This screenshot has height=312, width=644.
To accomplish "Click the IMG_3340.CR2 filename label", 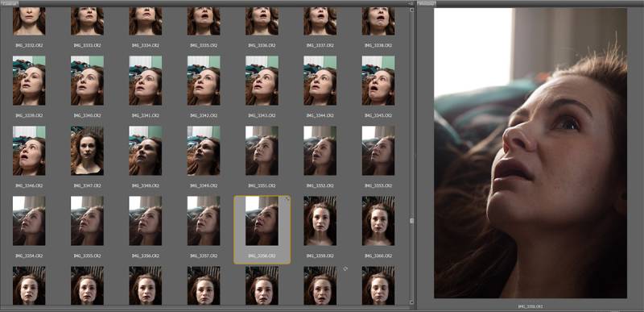I will [x=87, y=116].
